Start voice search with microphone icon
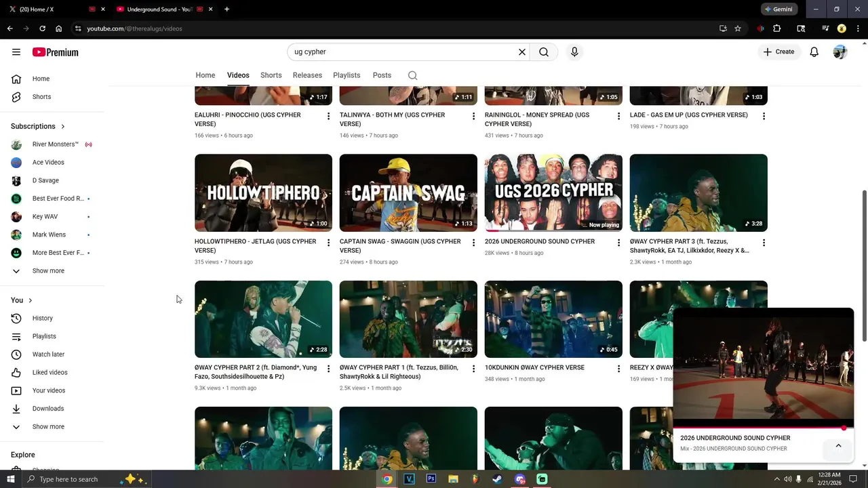This screenshot has height=488, width=868. click(574, 52)
